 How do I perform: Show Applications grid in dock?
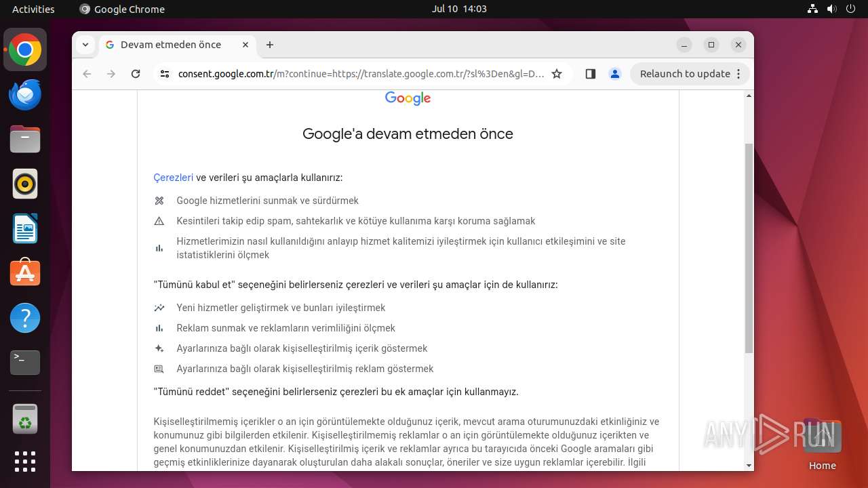(25, 462)
